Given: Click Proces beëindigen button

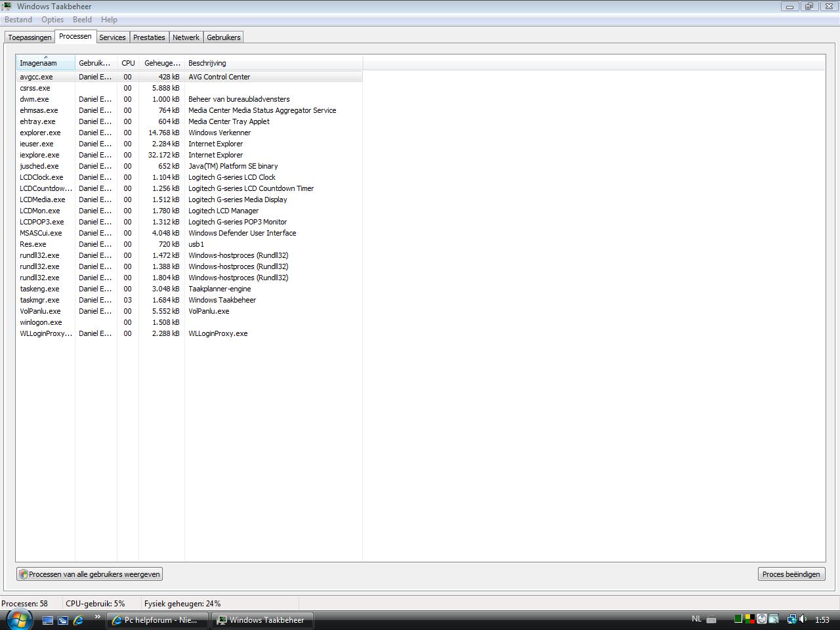Looking at the screenshot, I should [791, 574].
